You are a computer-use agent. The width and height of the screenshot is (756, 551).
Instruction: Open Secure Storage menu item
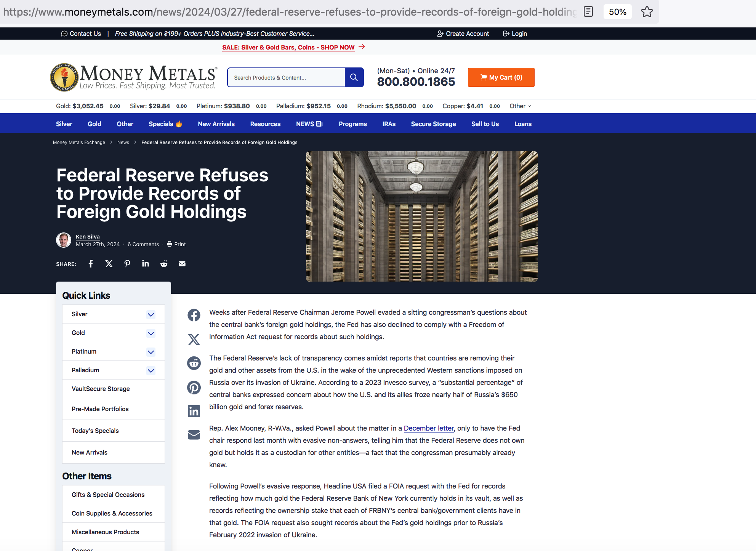click(x=433, y=124)
